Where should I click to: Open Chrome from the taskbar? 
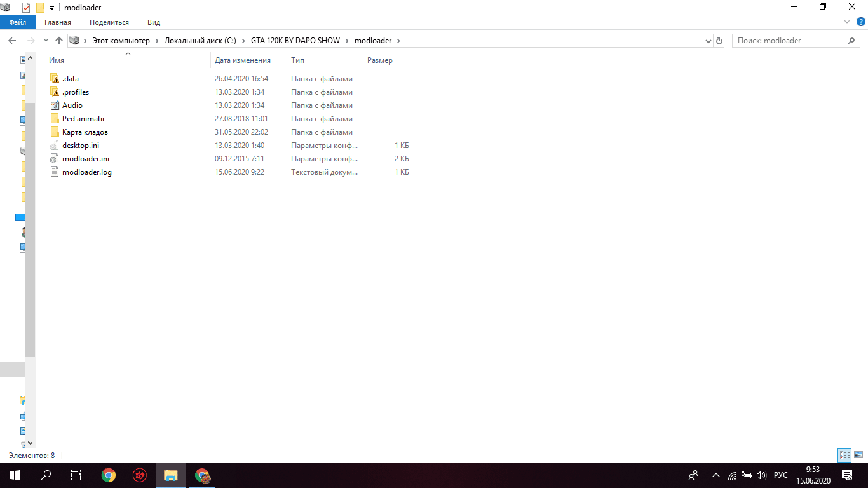(109, 475)
